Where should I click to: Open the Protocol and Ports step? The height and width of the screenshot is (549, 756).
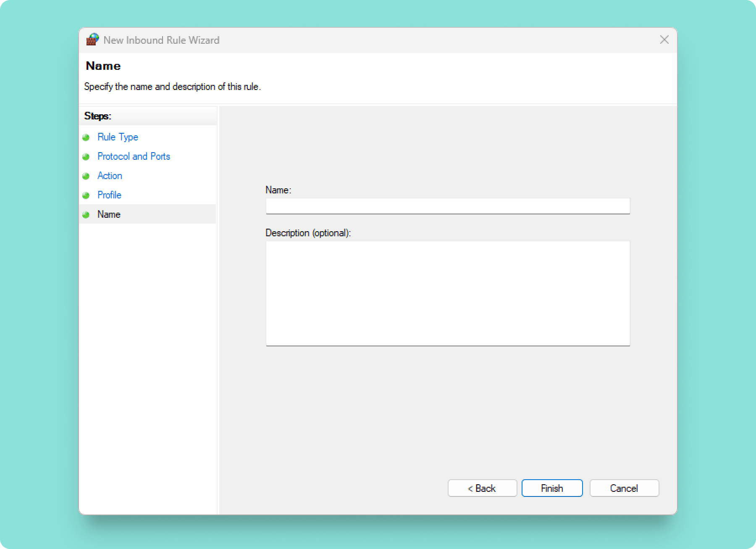click(x=134, y=156)
